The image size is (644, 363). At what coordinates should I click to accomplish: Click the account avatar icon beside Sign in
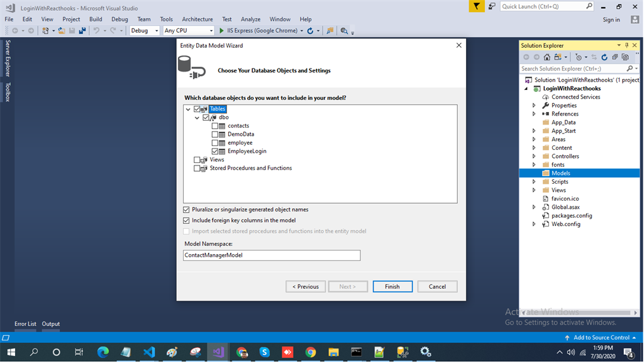[x=635, y=20]
